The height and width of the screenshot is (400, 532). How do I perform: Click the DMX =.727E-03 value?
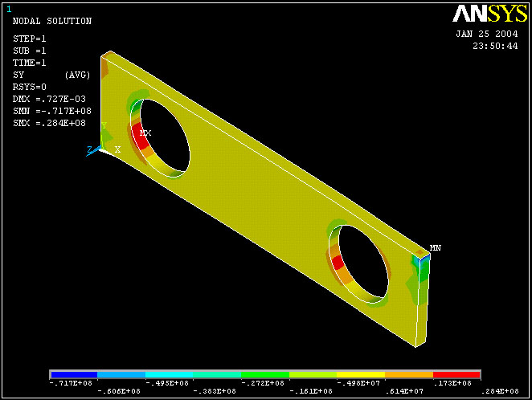click(49, 99)
